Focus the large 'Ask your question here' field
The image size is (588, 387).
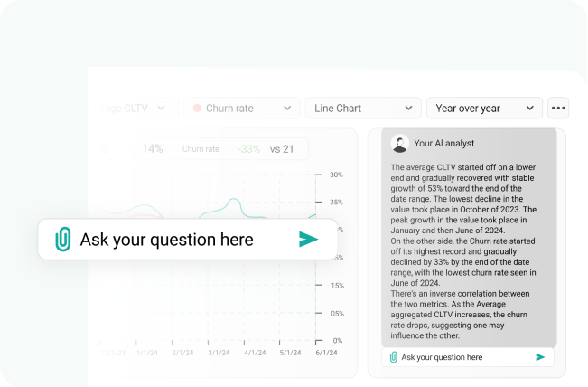pyautogui.click(x=181, y=240)
